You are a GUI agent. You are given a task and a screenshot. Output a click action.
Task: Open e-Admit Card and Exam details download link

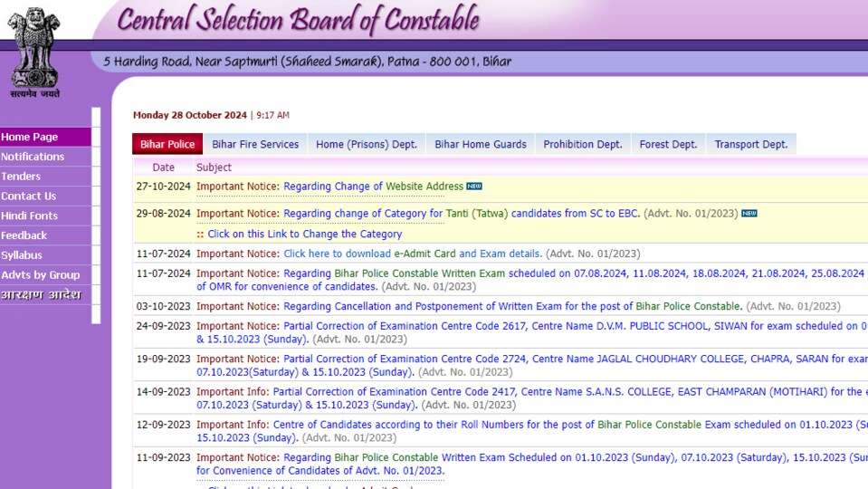[x=413, y=254]
